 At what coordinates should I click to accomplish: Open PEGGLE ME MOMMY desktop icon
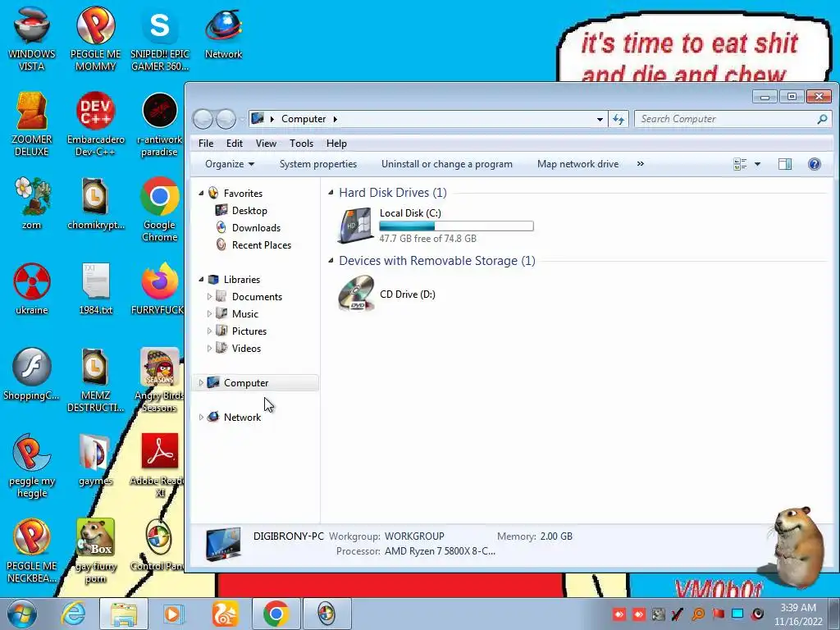pos(95,38)
